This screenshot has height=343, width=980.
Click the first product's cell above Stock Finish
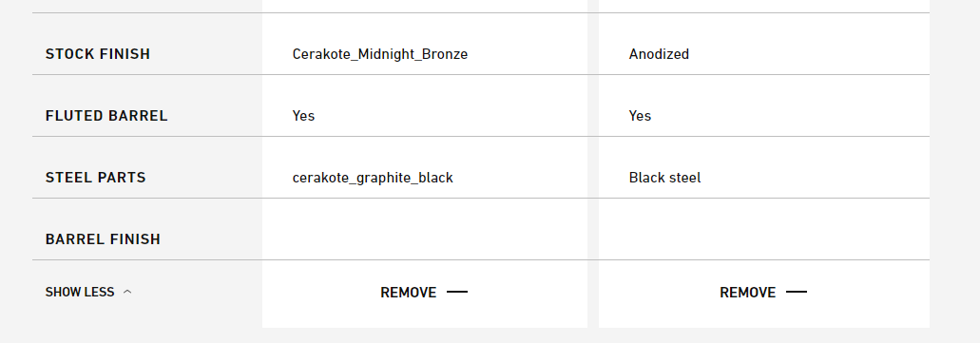click(x=425, y=6)
